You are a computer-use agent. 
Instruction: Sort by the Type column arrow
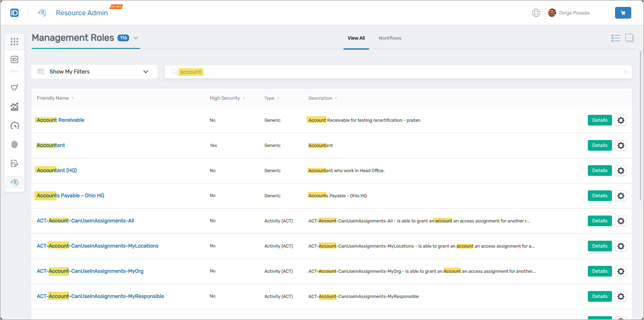(279, 98)
